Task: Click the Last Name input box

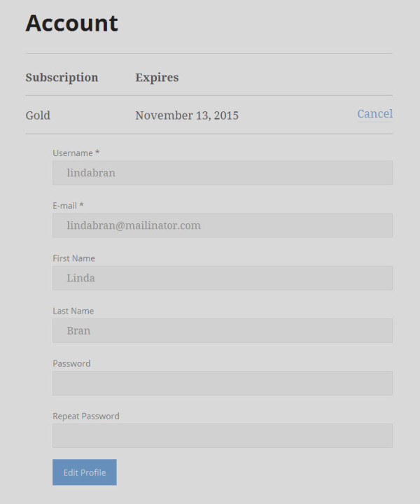Action: pyautogui.click(x=222, y=330)
